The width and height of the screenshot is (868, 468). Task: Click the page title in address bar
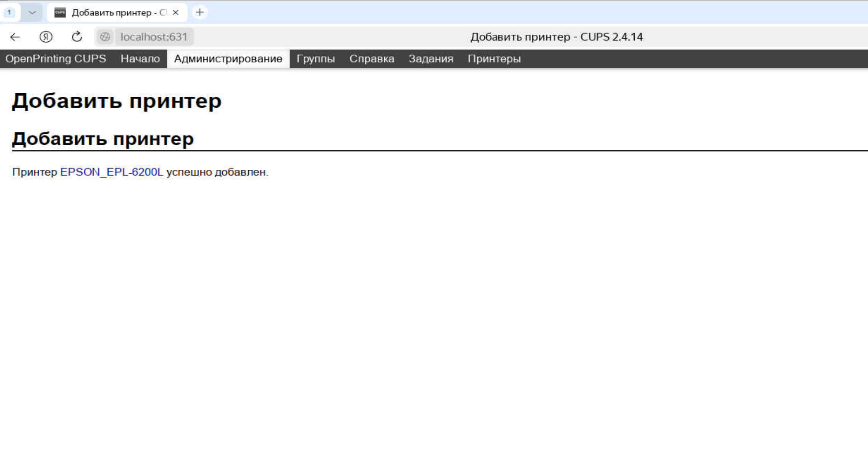556,37
